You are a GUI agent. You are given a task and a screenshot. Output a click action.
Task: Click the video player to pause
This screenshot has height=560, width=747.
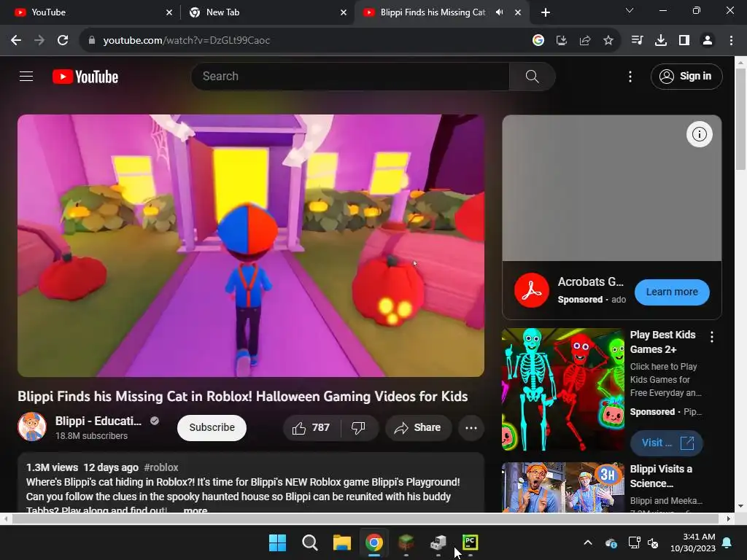coord(251,246)
